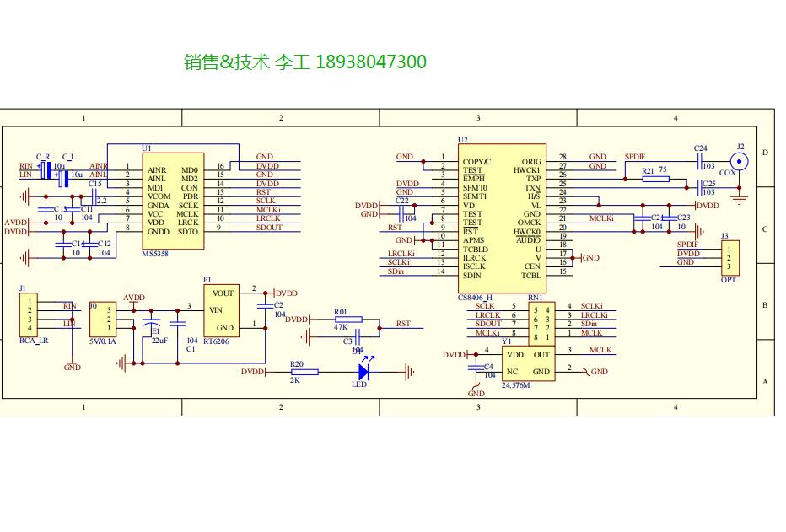Select capacitor C4 symbol beside oscillator
This screenshot has width=786, height=532.
(x=476, y=368)
